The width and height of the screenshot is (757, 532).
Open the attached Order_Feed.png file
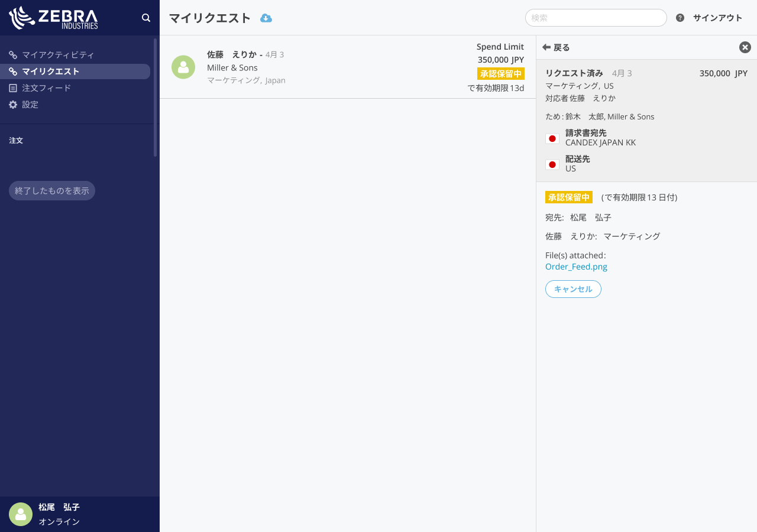(x=576, y=267)
